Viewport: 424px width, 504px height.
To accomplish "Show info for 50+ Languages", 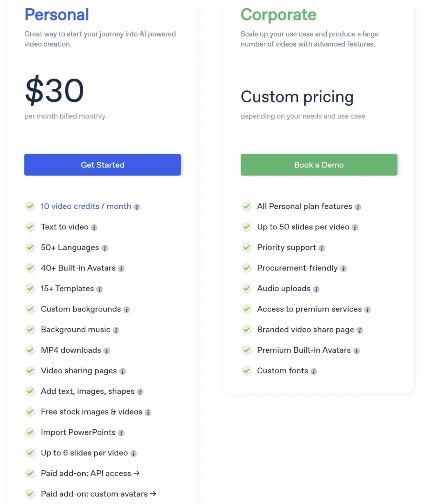I will coord(105,248).
